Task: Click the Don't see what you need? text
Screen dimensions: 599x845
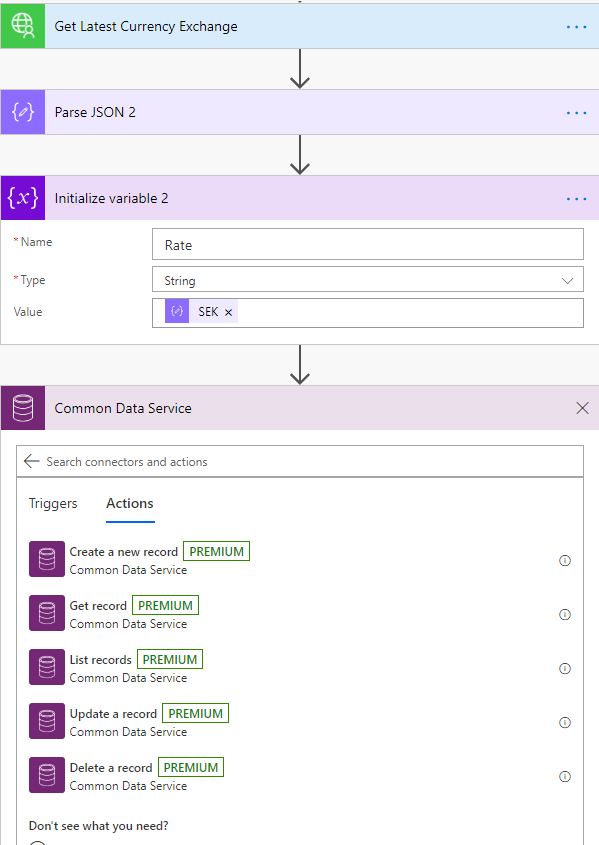Action: 99,826
